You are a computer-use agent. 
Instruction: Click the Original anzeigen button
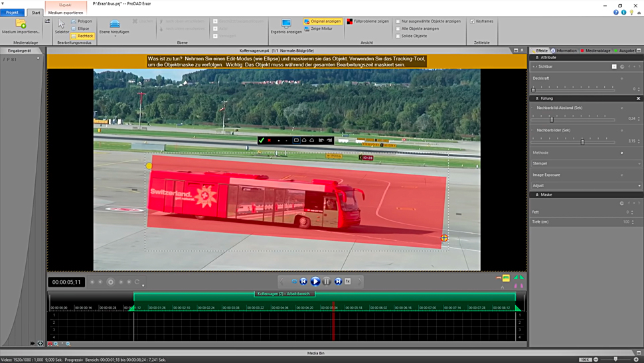coord(323,21)
